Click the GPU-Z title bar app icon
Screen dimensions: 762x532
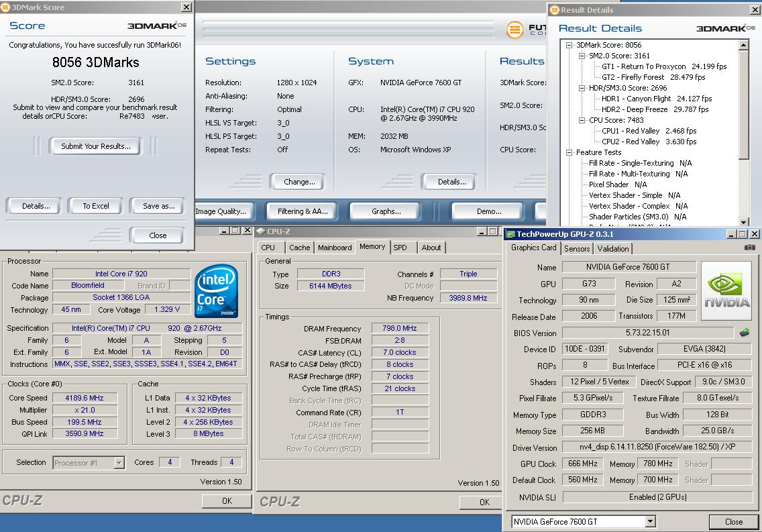510,234
